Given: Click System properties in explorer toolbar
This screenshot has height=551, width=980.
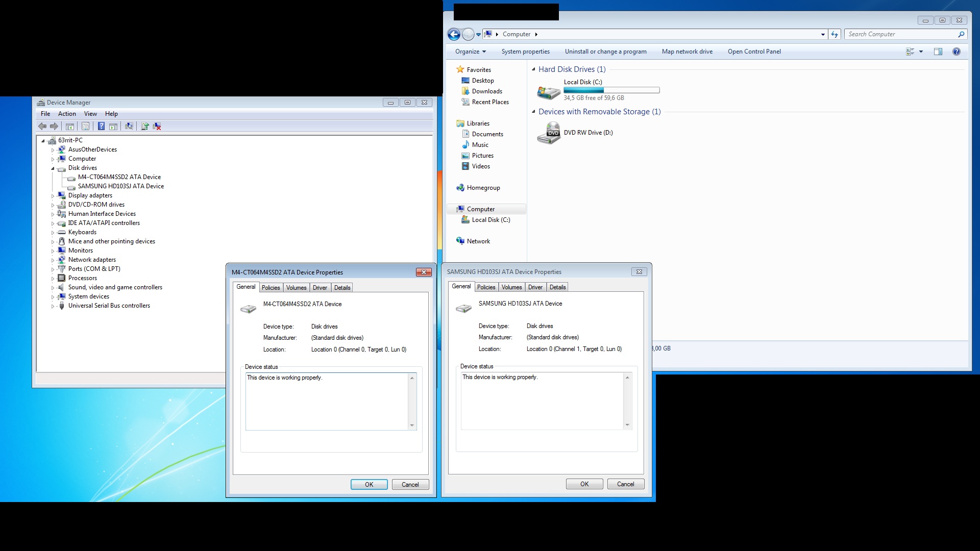Looking at the screenshot, I should click(x=526, y=52).
